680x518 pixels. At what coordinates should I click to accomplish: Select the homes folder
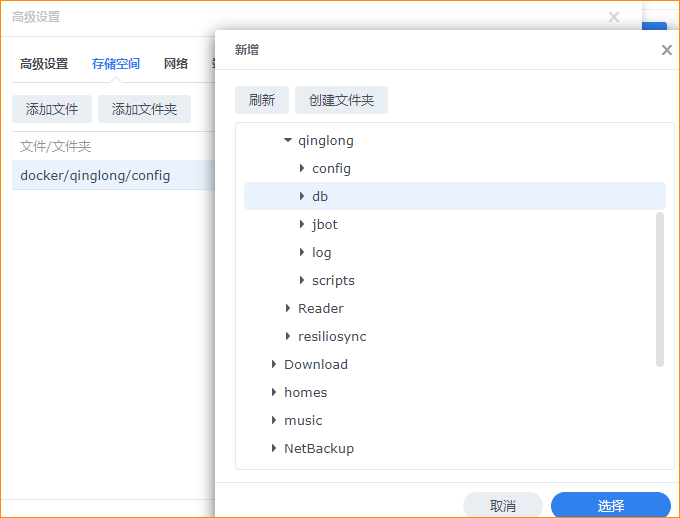[x=305, y=393]
